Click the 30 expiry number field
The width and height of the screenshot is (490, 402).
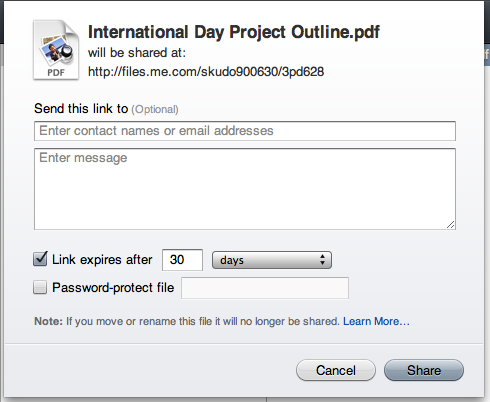pos(182,260)
